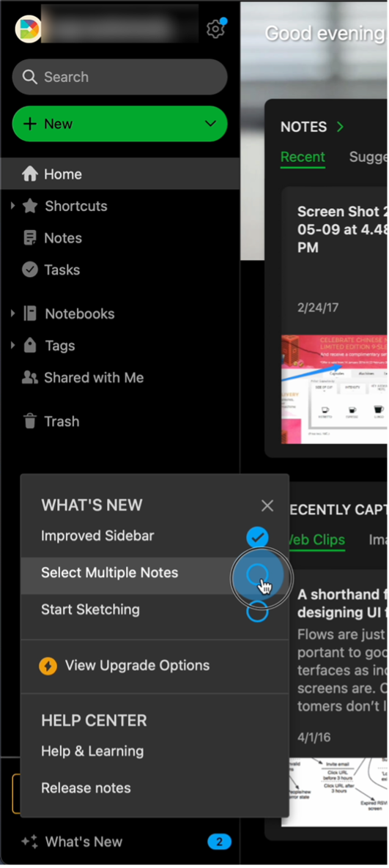The height and width of the screenshot is (868, 389).
Task: Open the Release notes link
Action: 86,787
